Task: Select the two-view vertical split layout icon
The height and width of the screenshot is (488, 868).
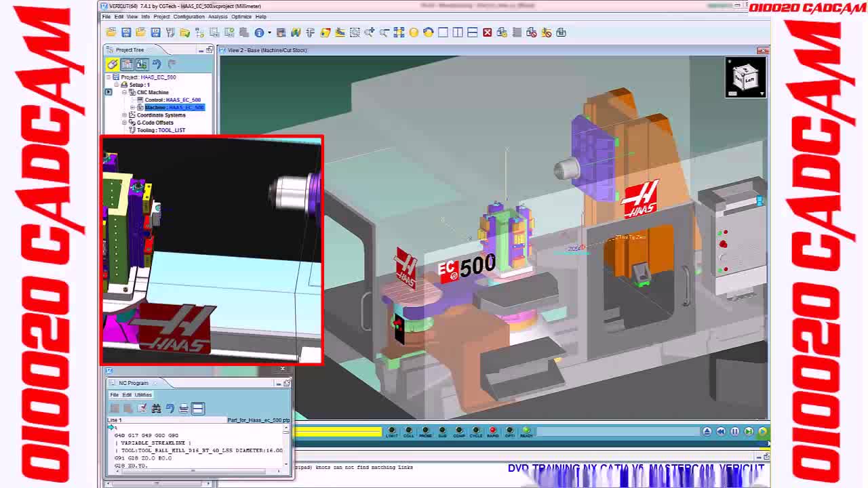Action: tap(458, 33)
